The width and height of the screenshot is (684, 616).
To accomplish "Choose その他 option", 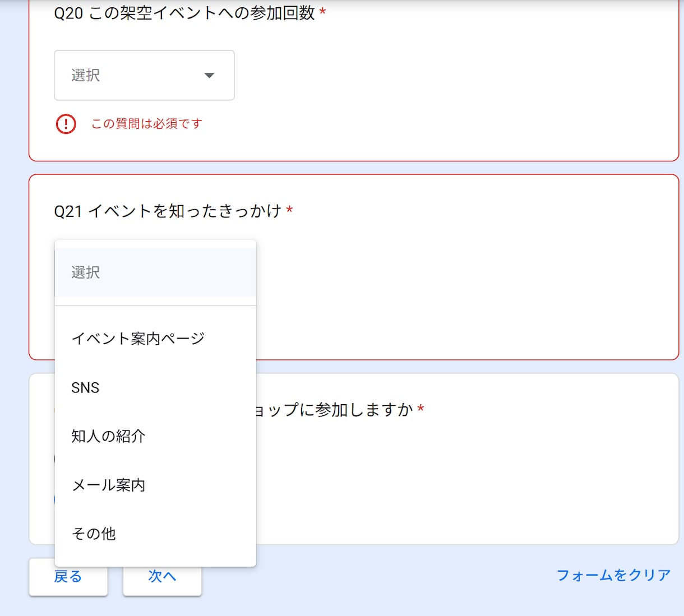I will click(155, 534).
